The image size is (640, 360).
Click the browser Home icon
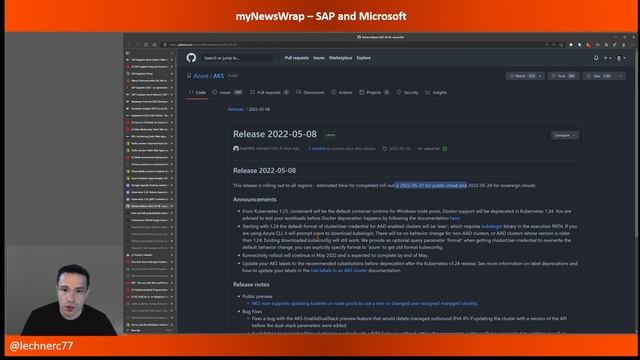click(154, 44)
